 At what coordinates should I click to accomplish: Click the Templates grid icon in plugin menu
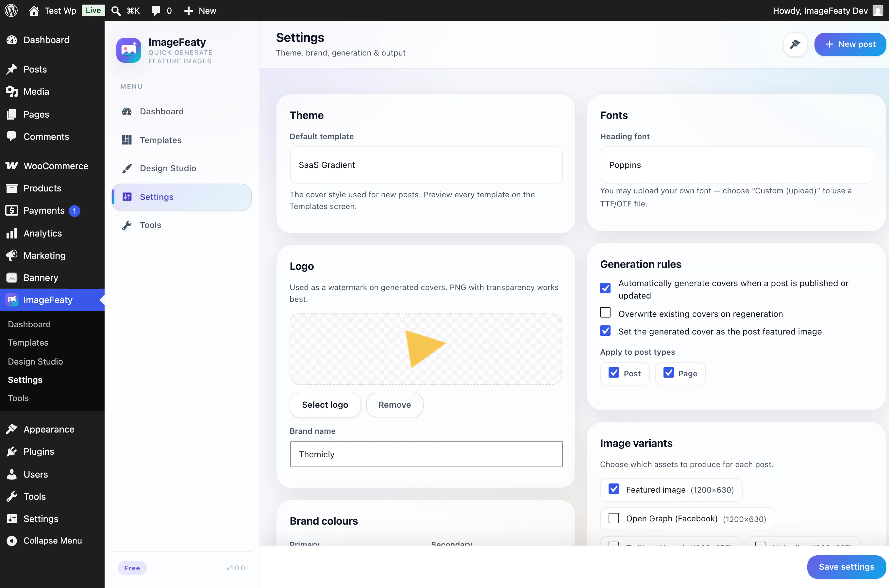[127, 140]
